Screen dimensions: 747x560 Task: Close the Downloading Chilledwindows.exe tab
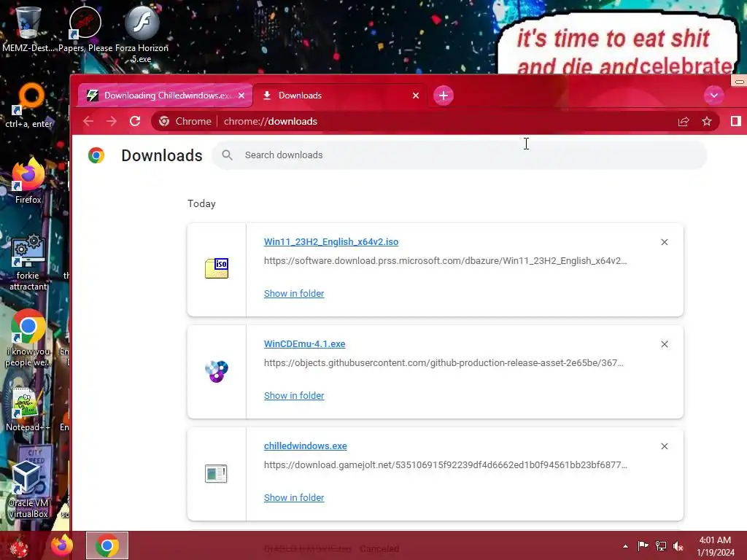point(241,96)
